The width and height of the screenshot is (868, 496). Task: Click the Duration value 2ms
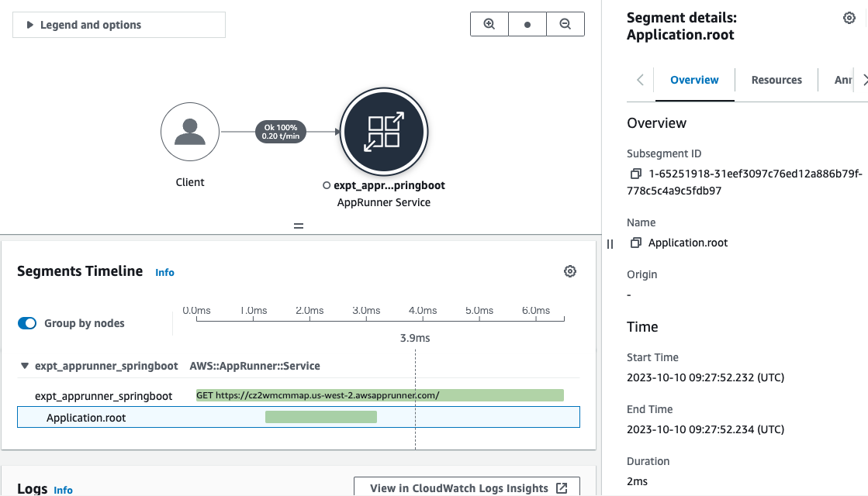637,481
